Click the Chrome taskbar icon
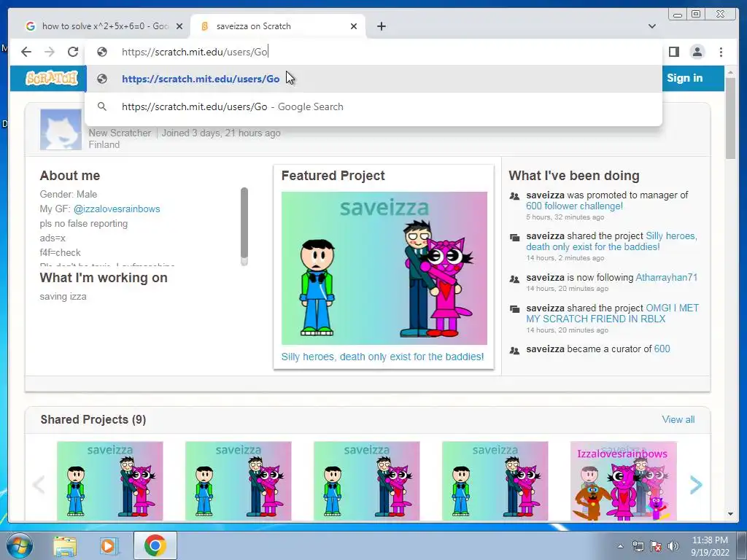Viewport: 747px width, 560px height. pyautogui.click(x=155, y=545)
